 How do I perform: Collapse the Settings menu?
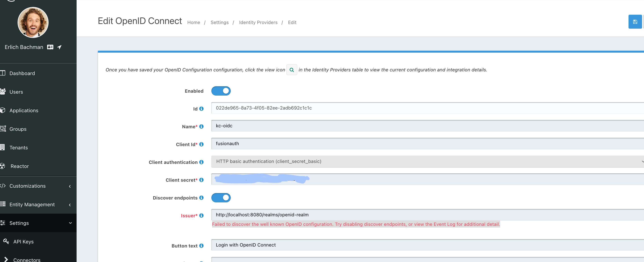(x=19, y=223)
